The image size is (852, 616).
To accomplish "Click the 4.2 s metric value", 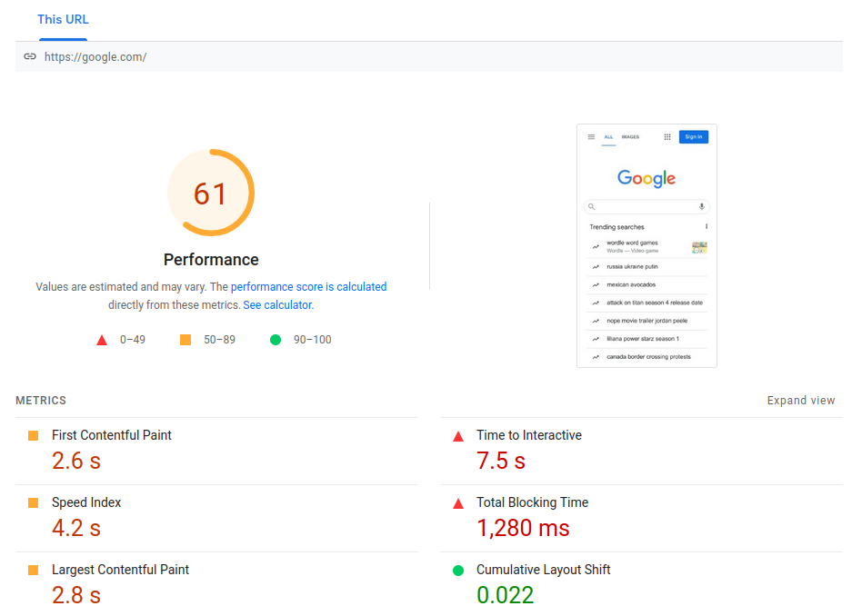I will coord(76,528).
